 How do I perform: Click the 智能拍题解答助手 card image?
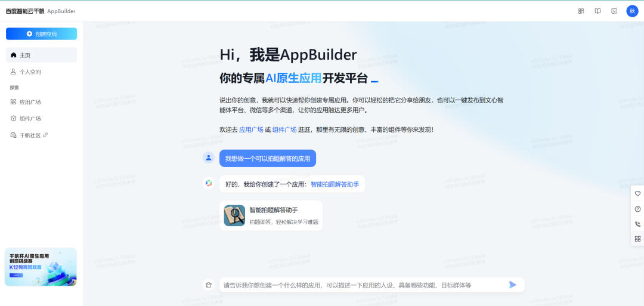234,215
